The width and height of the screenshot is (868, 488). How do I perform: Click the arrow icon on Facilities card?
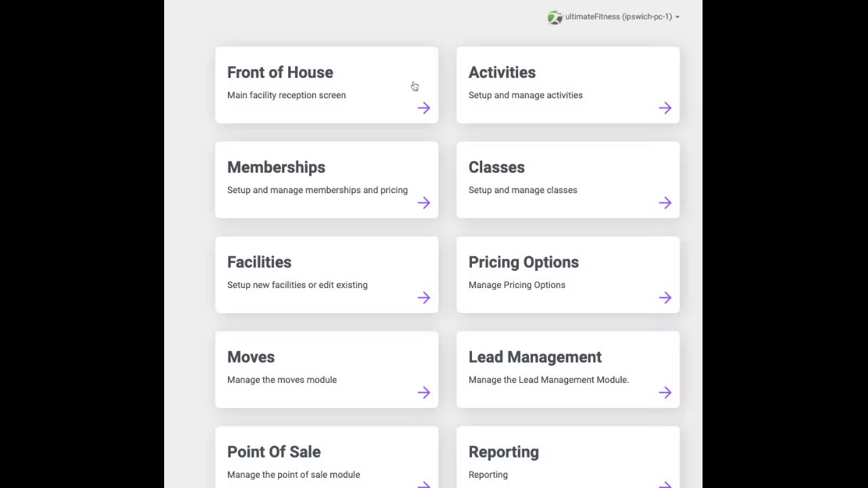point(424,298)
